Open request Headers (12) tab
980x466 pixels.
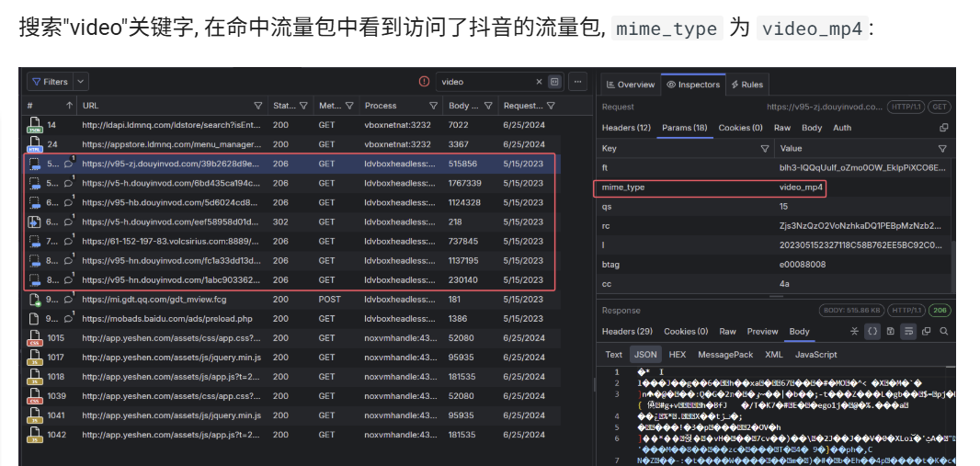pos(626,128)
